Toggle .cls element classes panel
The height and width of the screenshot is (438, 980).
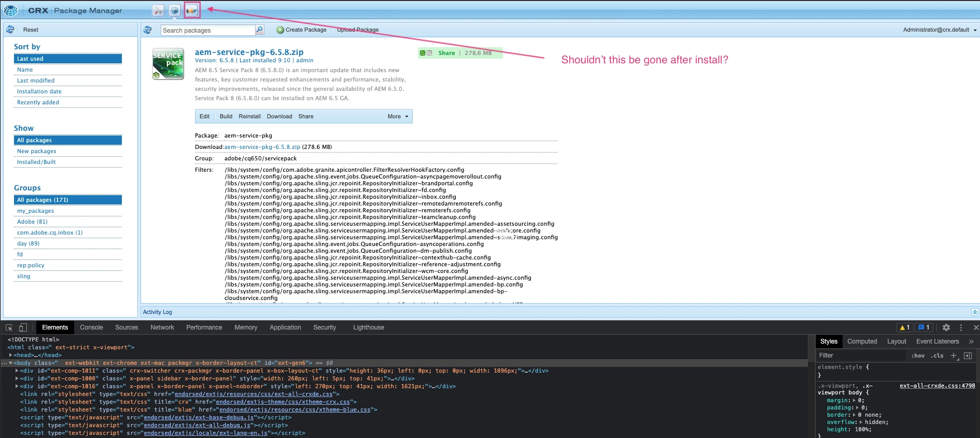point(936,355)
